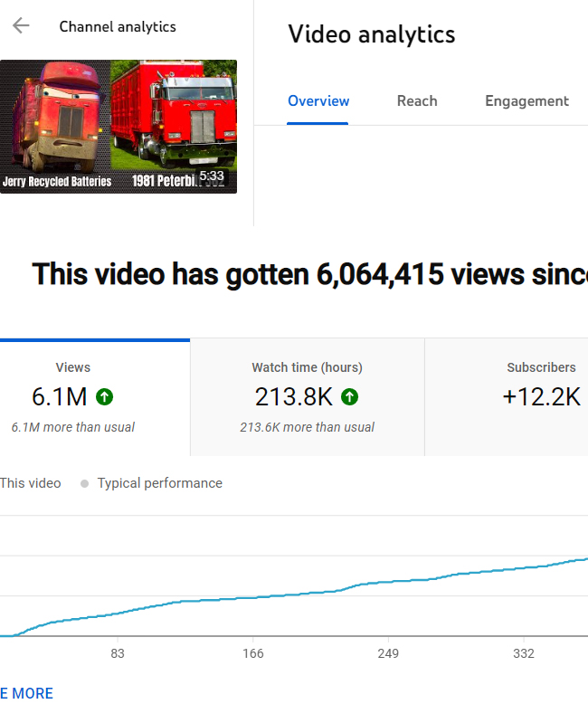Click the 249 mark on chart axis

coord(388,653)
